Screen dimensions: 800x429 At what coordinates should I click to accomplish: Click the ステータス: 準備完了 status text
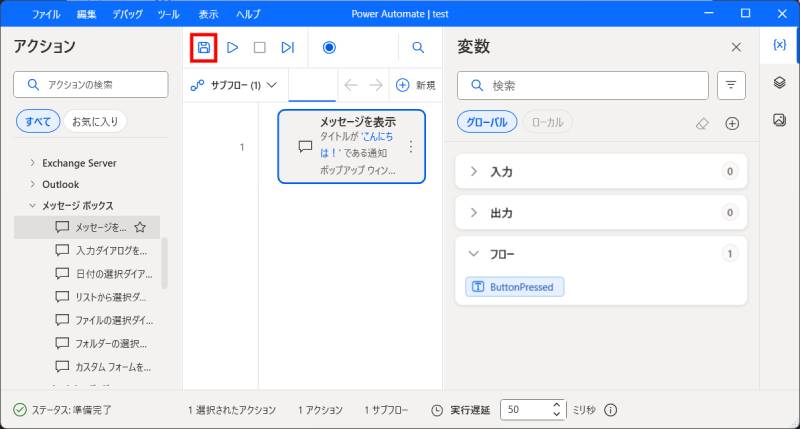pyautogui.click(x=71, y=410)
